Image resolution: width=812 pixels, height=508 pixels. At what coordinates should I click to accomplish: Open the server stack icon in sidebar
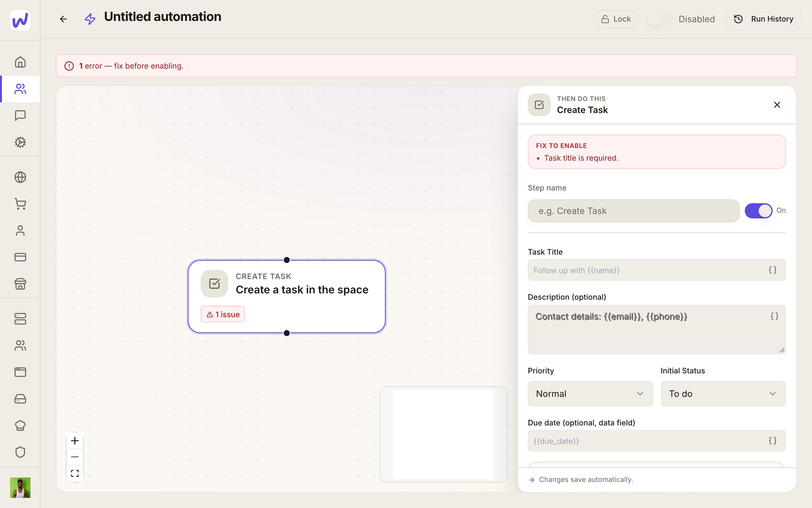coord(20,319)
